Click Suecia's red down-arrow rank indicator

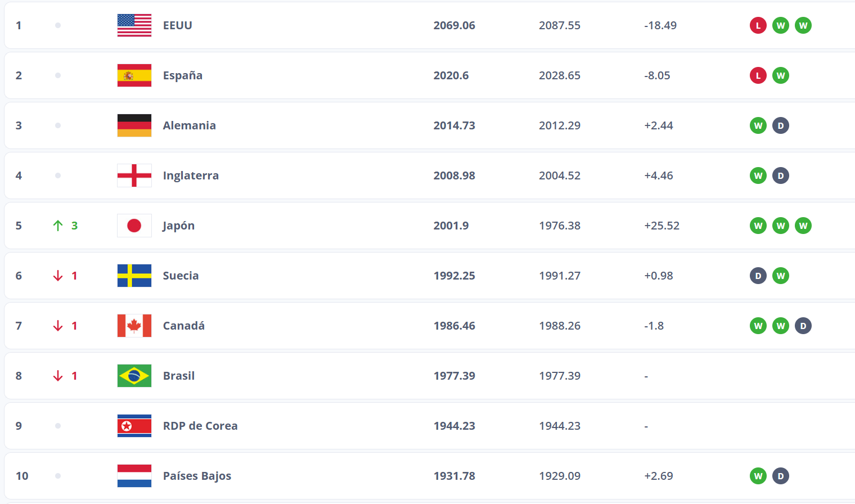tap(58, 276)
